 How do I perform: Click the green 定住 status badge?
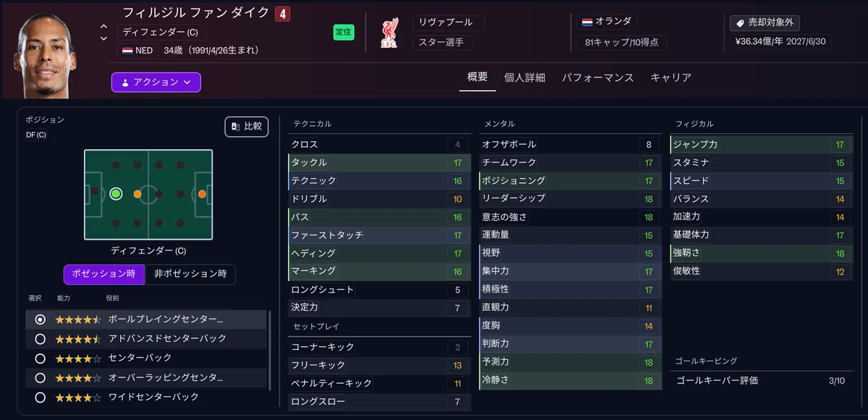344,32
